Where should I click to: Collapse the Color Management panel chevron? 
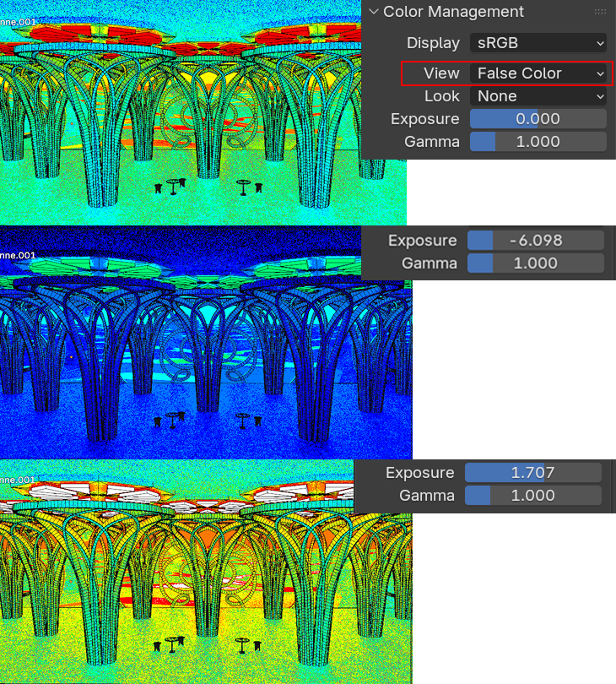coord(373,12)
